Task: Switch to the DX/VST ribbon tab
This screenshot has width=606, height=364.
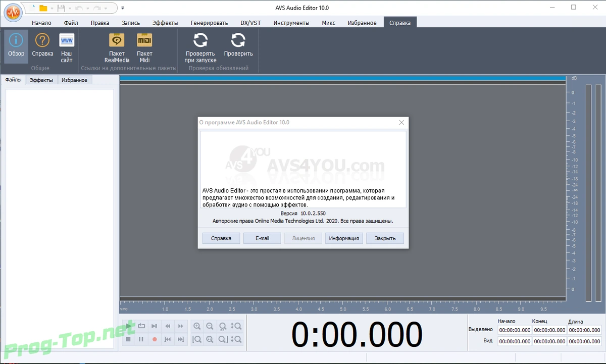Action: coord(250,23)
